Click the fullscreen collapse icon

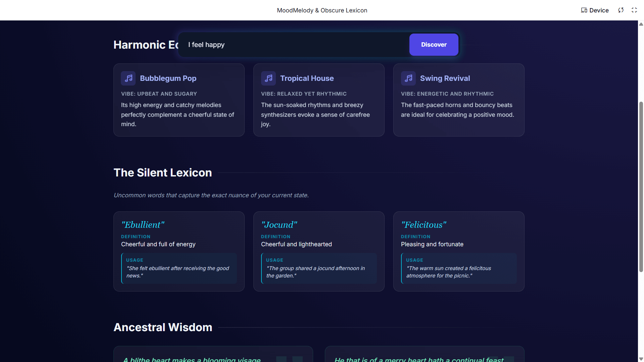pos(634,10)
